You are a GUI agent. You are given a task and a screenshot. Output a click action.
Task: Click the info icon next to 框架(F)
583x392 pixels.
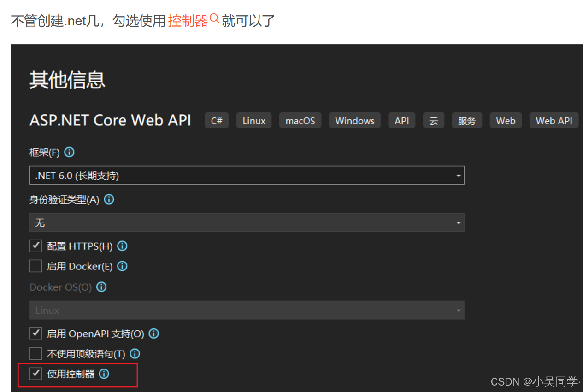click(70, 152)
